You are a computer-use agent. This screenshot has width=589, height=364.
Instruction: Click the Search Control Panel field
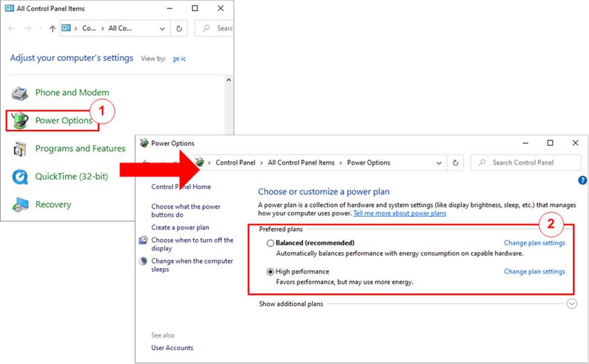pos(526,163)
